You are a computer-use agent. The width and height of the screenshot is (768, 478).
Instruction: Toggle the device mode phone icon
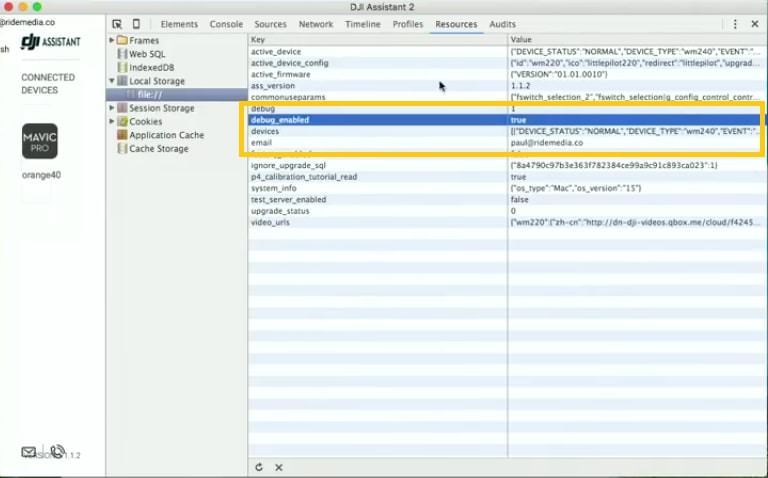[136, 24]
